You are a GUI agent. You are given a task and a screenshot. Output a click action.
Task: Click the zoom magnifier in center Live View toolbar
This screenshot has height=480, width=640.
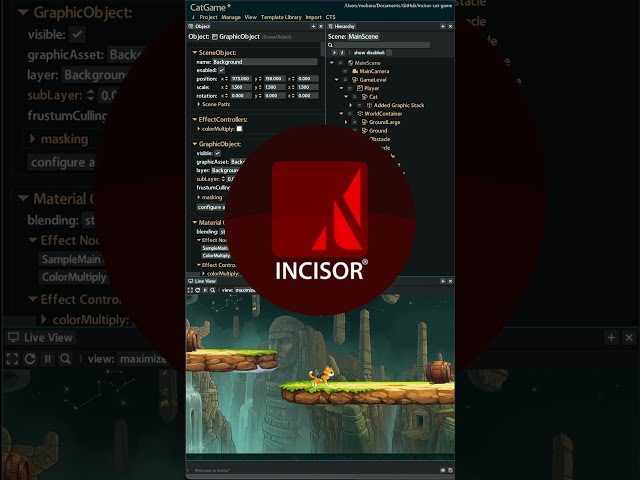point(212,290)
